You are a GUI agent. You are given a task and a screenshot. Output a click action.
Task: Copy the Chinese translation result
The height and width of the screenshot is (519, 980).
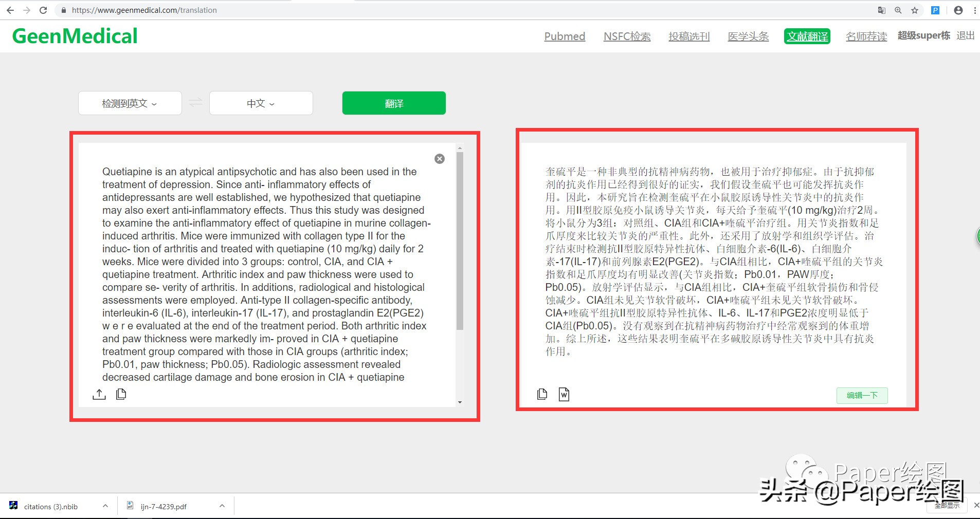[x=542, y=394]
